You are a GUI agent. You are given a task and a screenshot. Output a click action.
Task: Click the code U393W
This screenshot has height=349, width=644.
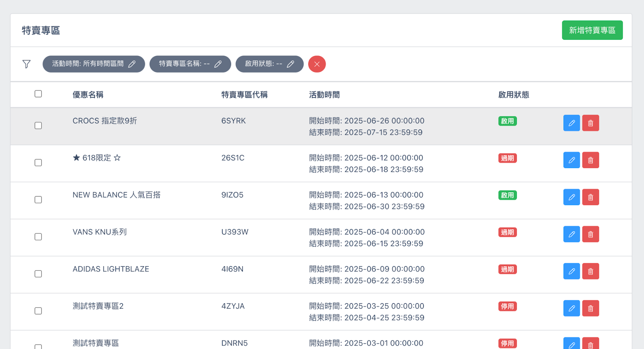235,232
